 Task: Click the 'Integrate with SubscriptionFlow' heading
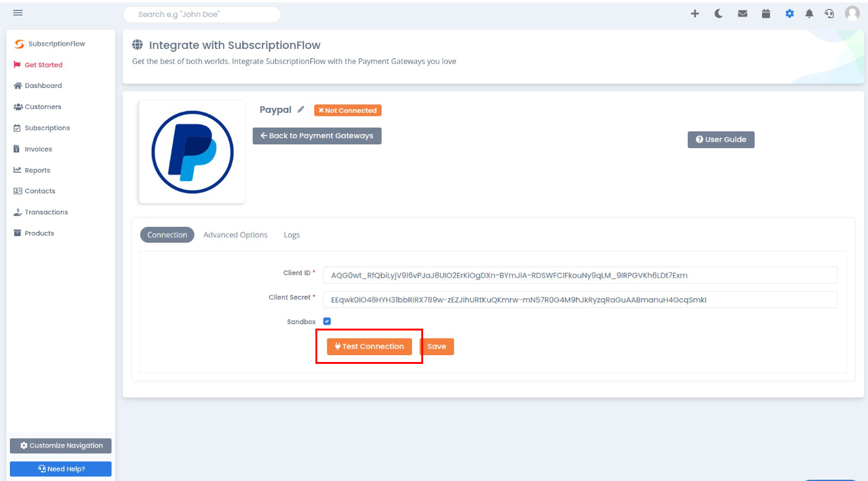[x=235, y=45]
